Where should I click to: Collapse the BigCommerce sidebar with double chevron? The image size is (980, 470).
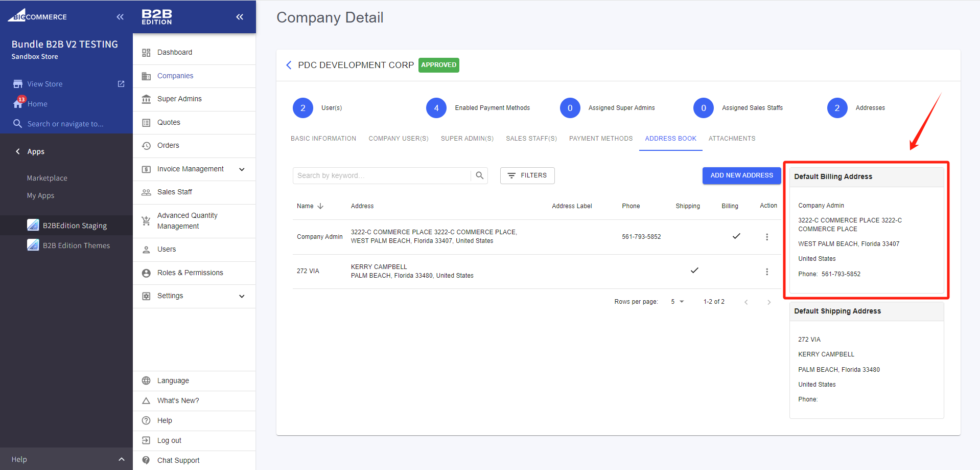[x=120, y=17]
